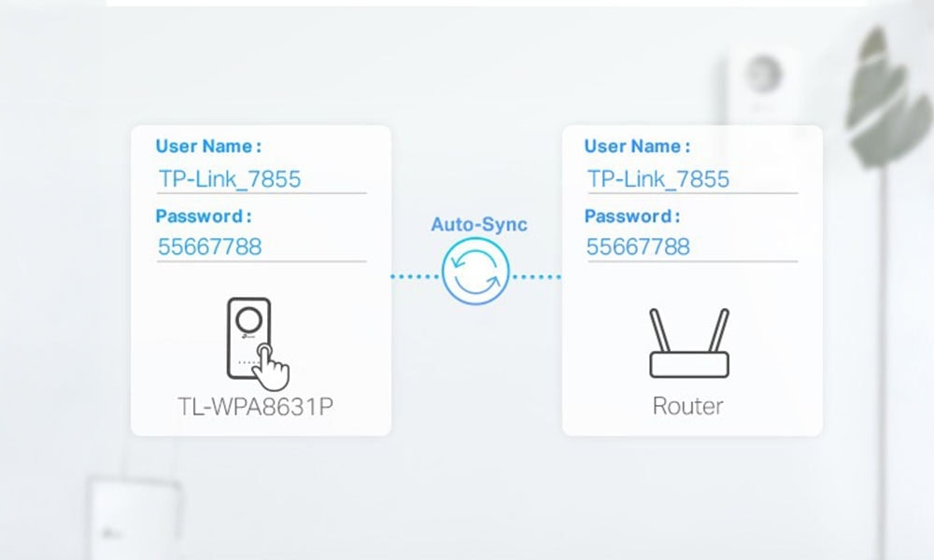The width and height of the screenshot is (934, 560).
Task: Click the TL-WPA8631P model name label
Action: pyautogui.click(x=254, y=406)
